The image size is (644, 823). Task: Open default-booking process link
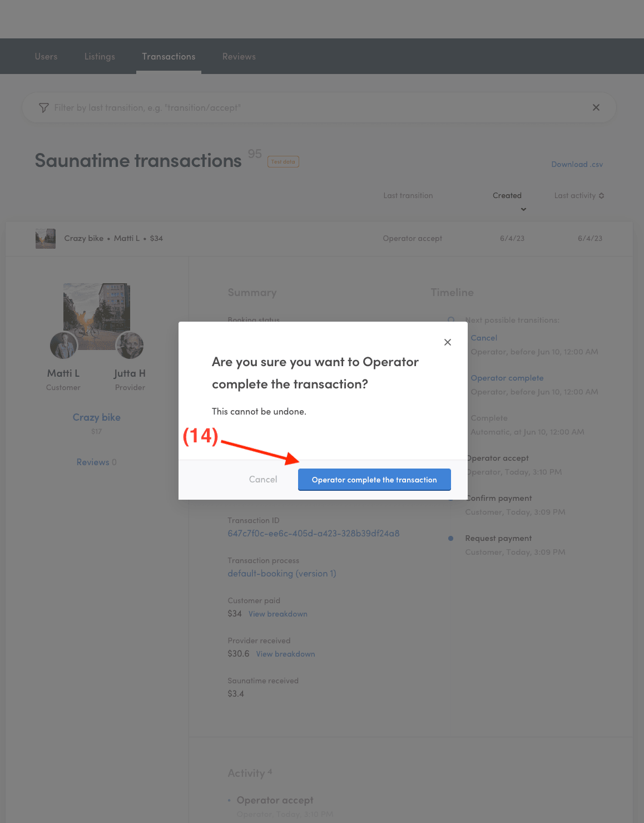pyautogui.click(x=282, y=574)
